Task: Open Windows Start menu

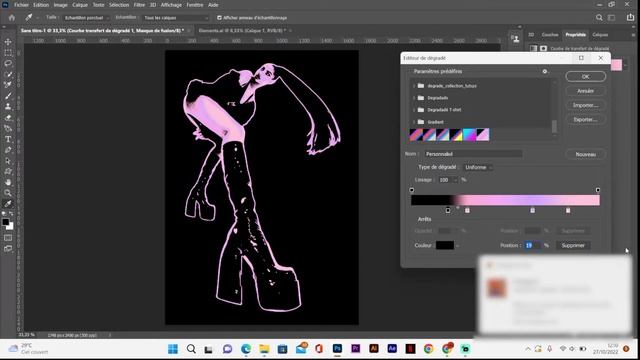Action: tap(173, 349)
